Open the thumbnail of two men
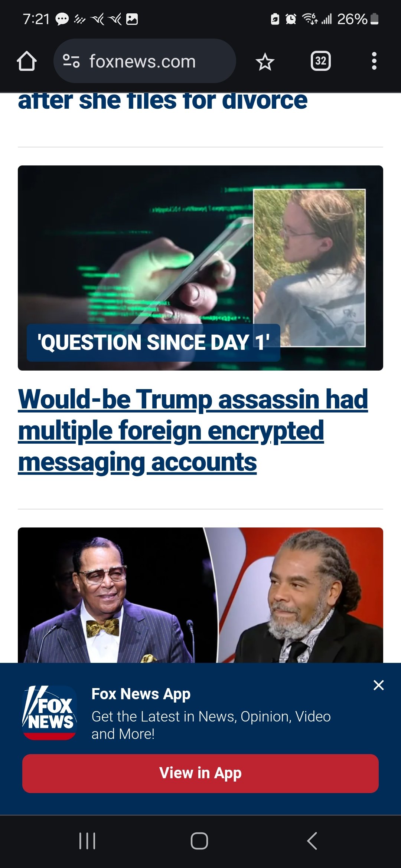 tap(200, 595)
